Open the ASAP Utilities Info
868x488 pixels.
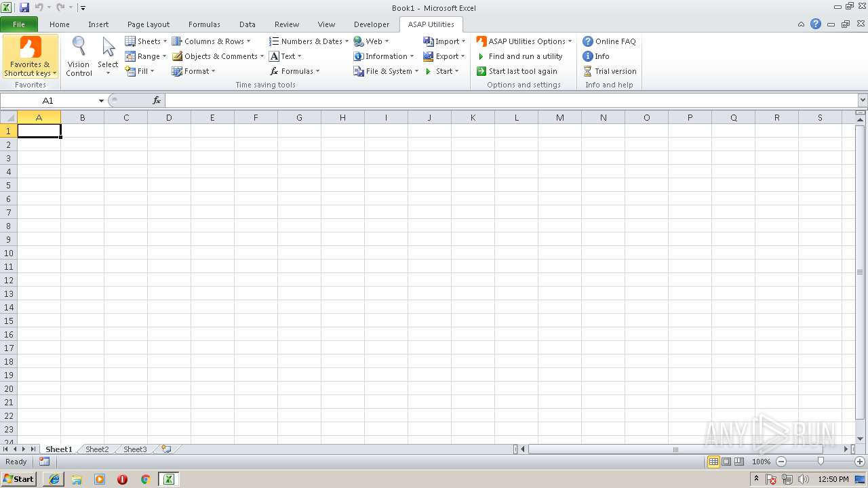(596, 56)
